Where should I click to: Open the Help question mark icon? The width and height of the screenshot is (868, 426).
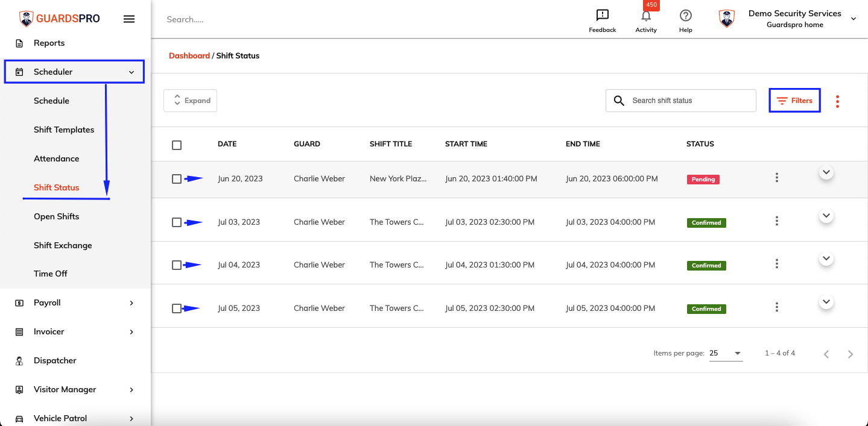[x=685, y=16]
